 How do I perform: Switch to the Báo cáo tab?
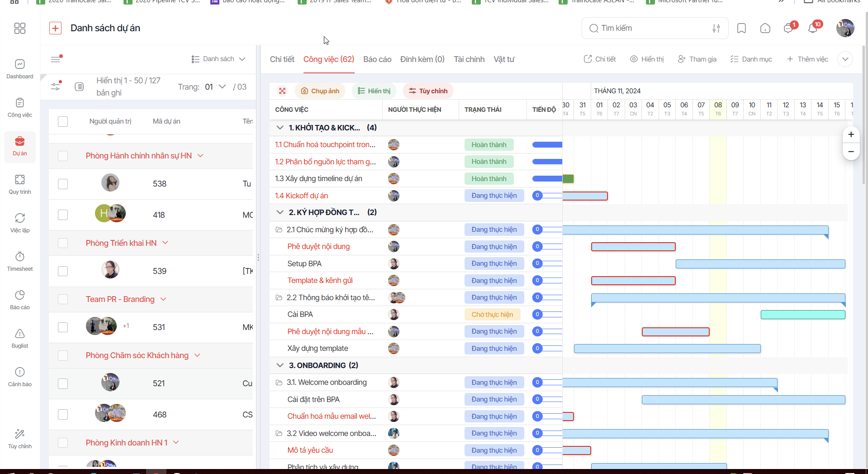tap(377, 59)
